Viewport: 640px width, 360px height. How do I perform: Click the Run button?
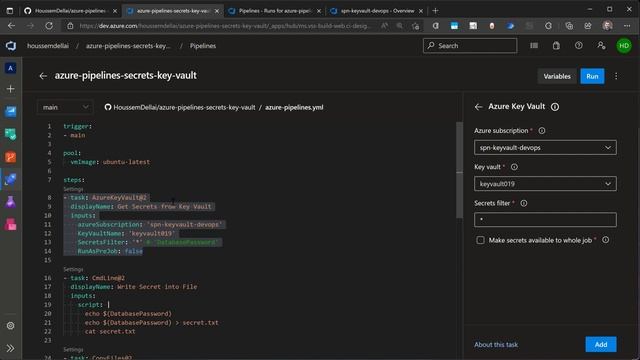(x=592, y=76)
